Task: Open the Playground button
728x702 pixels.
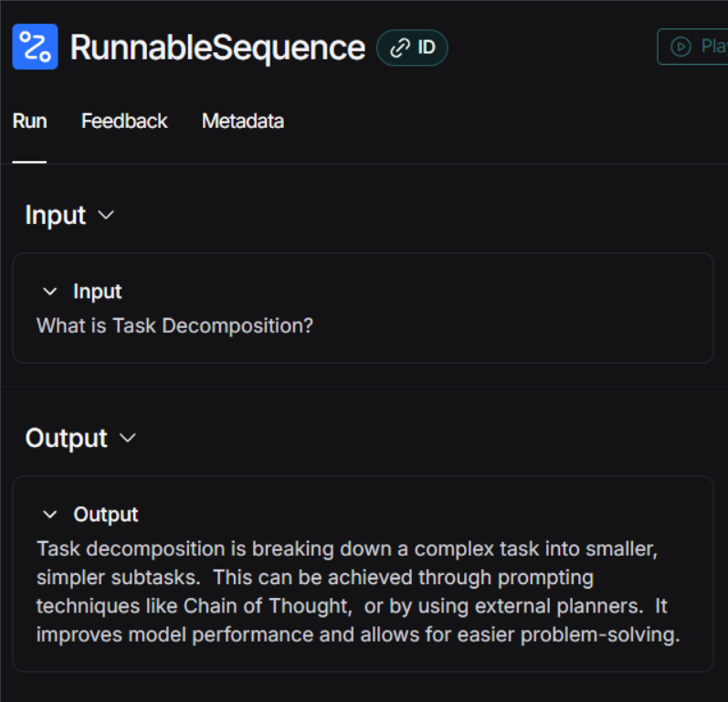Action: (x=692, y=47)
